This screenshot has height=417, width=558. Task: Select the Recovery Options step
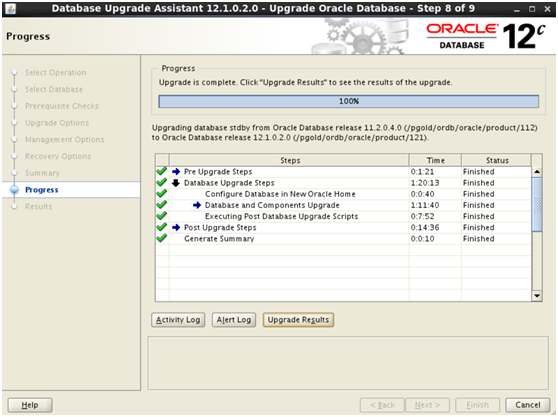coord(58,156)
